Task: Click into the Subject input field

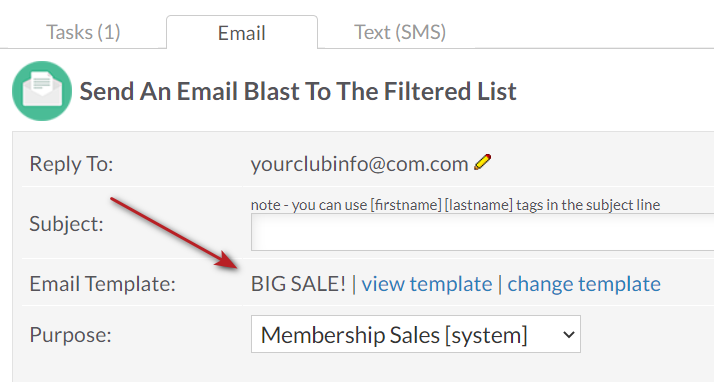Action: [x=482, y=232]
